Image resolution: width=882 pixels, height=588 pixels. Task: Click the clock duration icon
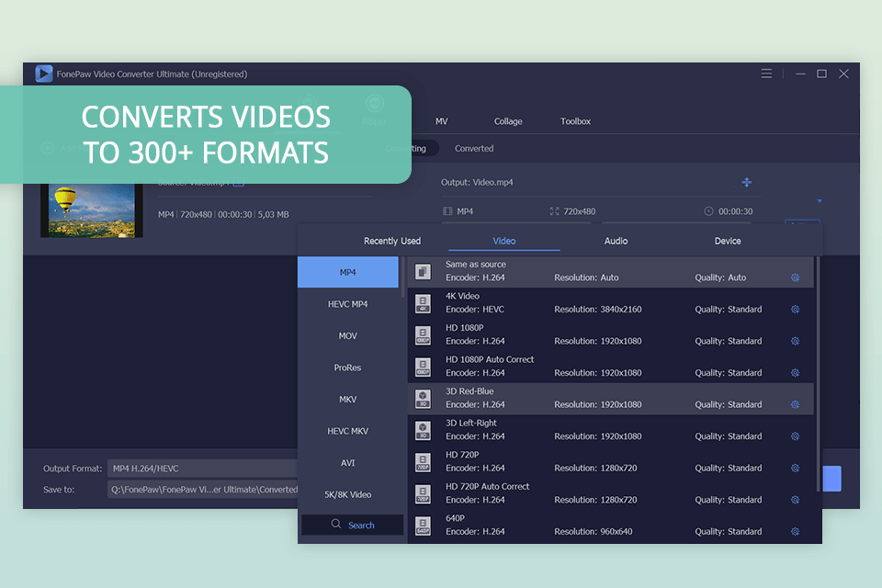coord(708,211)
